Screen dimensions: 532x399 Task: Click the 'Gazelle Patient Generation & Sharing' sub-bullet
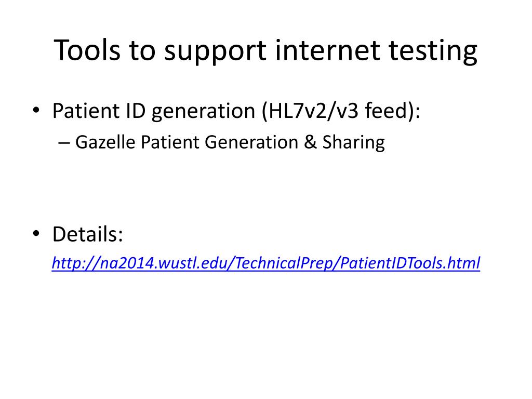click(x=230, y=142)
